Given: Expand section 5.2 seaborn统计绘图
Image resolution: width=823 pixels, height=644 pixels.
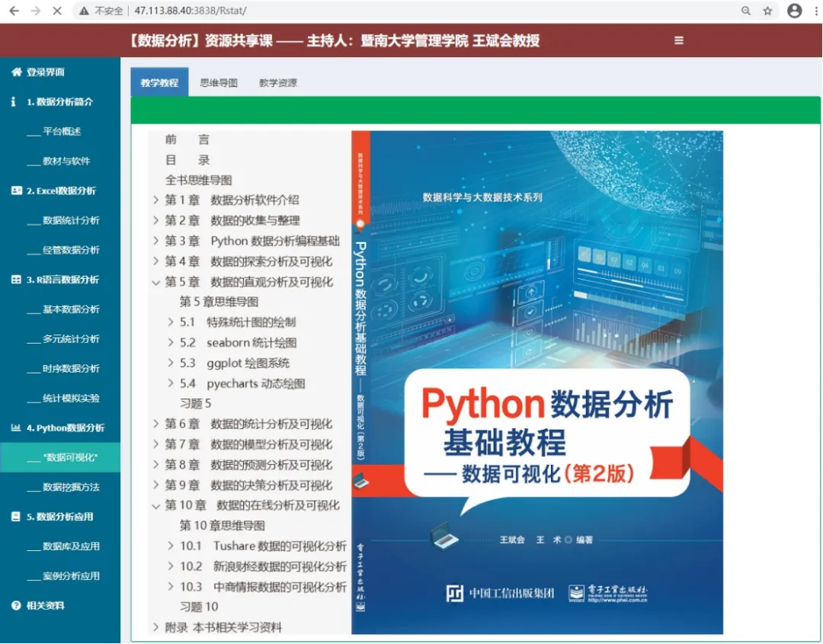Looking at the screenshot, I should tap(171, 343).
